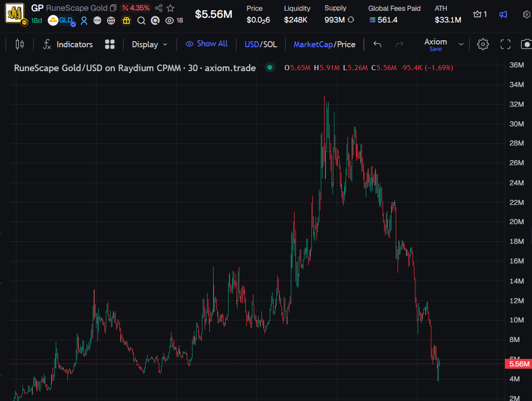This screenshot has width=532, height=401.
Task: Search the token with magnifier icon
Action: point(141,21)
